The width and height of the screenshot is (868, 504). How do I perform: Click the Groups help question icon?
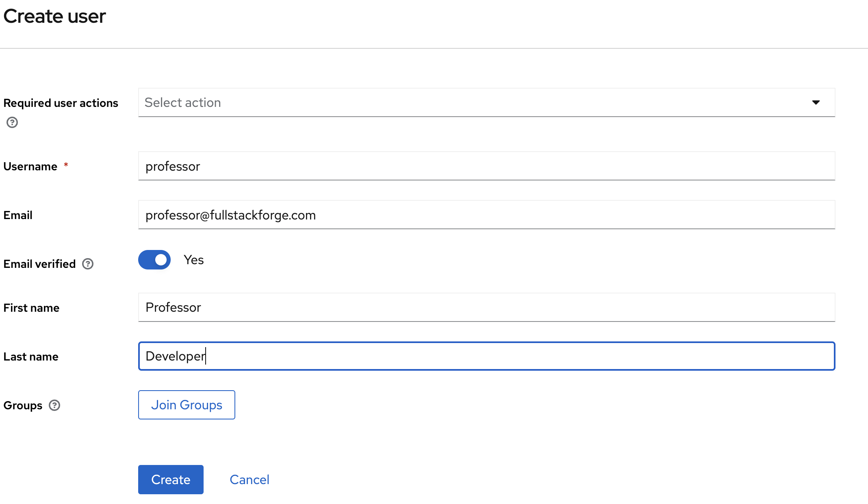pyautogui.click(x=54, y=405)
